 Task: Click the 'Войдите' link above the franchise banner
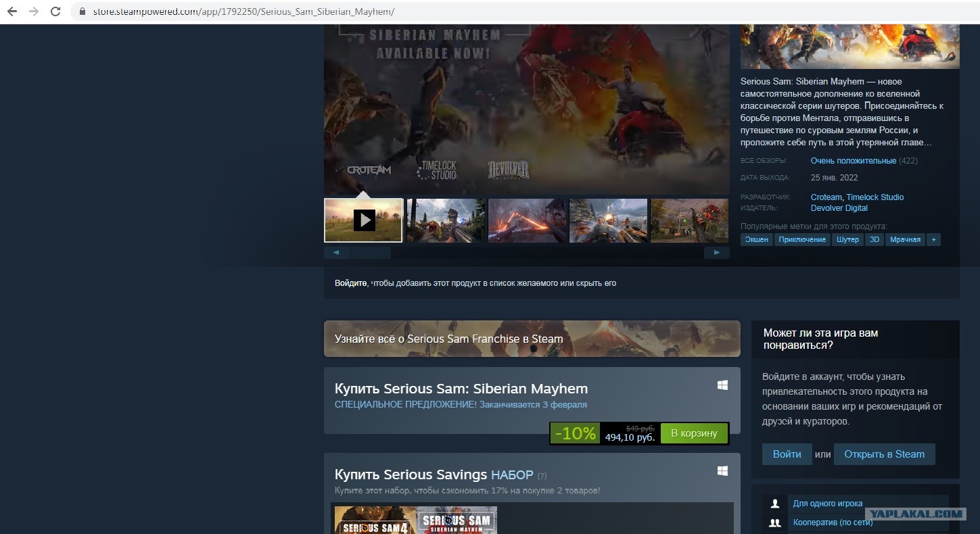click(x=350, y=283)
